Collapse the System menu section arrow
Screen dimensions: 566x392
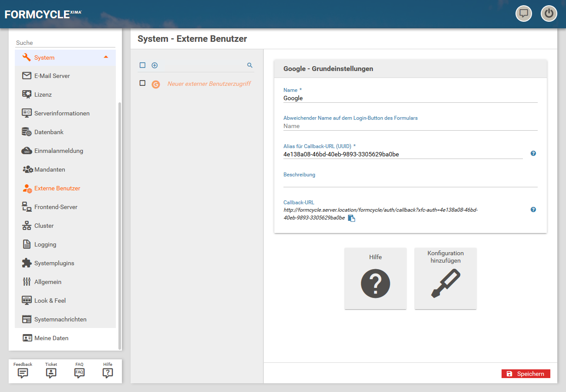point(106,57)
